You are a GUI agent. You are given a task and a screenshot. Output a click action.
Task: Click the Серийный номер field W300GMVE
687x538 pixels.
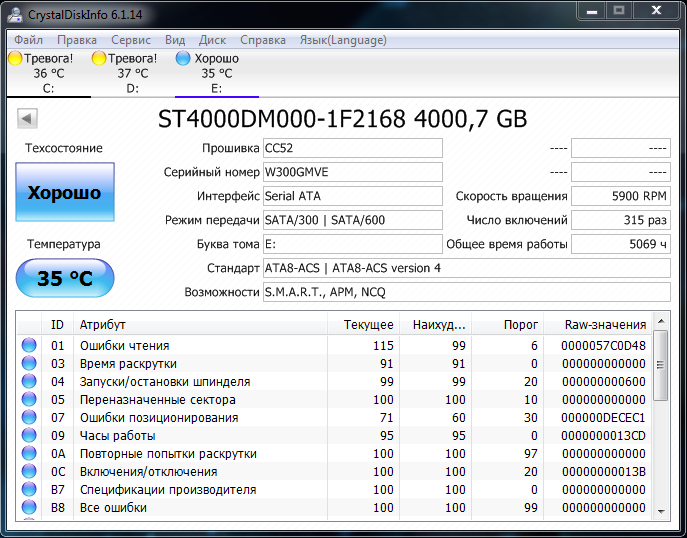(x=352, y=172)
